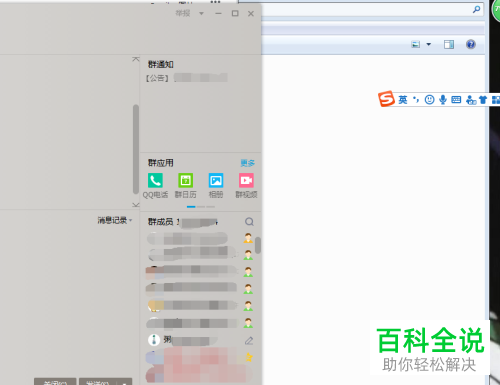Click Sogou IME logo icon
The width and height of the screenshot is (500, 385).
[386, 99]
